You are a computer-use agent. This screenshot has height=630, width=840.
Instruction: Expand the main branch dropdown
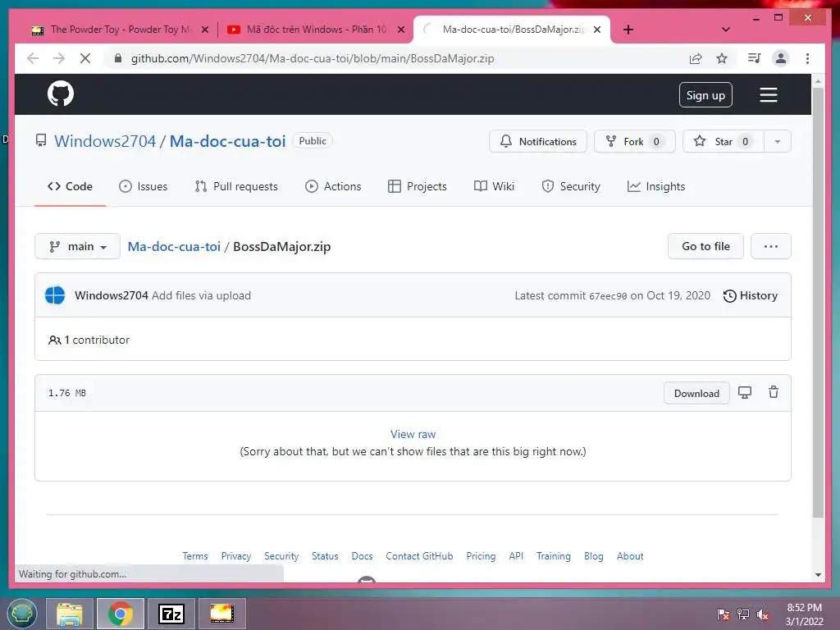tap(78, 246)
